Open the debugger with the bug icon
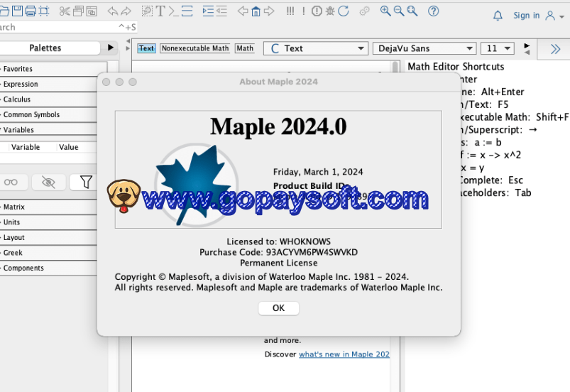 point(330,11)
